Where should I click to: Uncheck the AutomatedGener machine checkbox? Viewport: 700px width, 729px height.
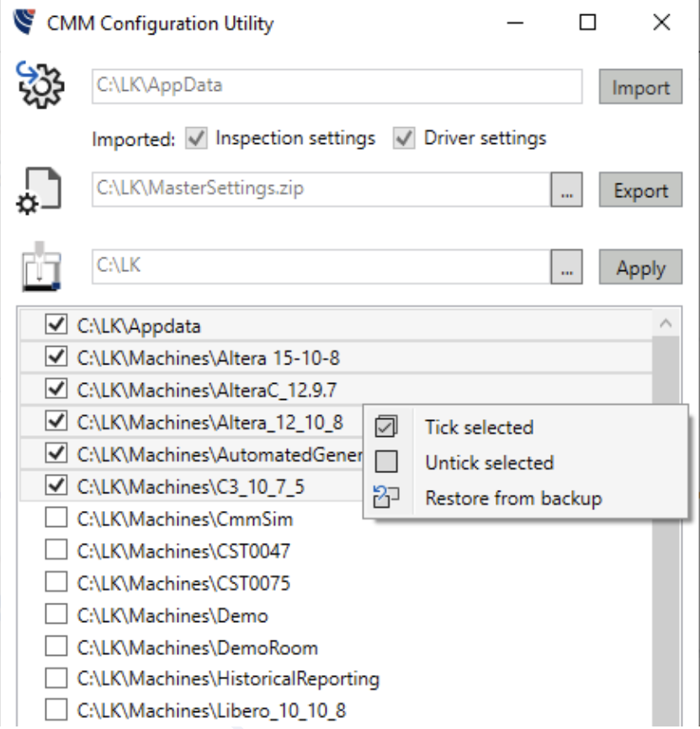pyautogui.click(x=56, y=453)
